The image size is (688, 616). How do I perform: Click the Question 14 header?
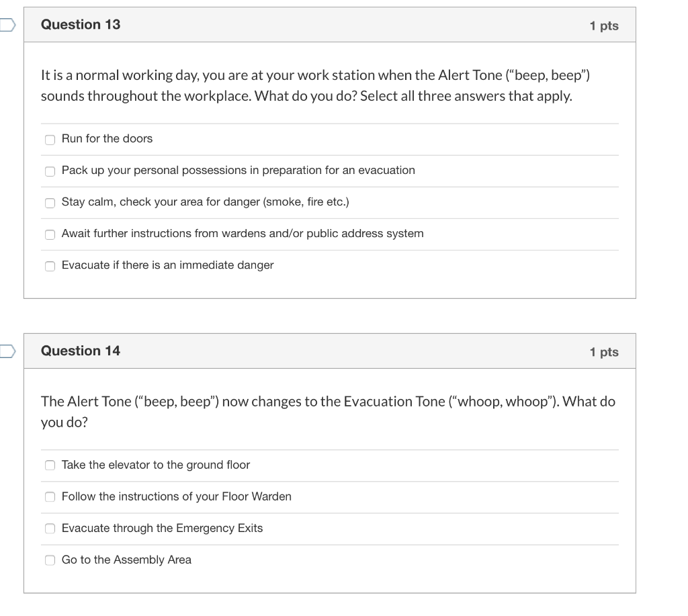[81, 351]
